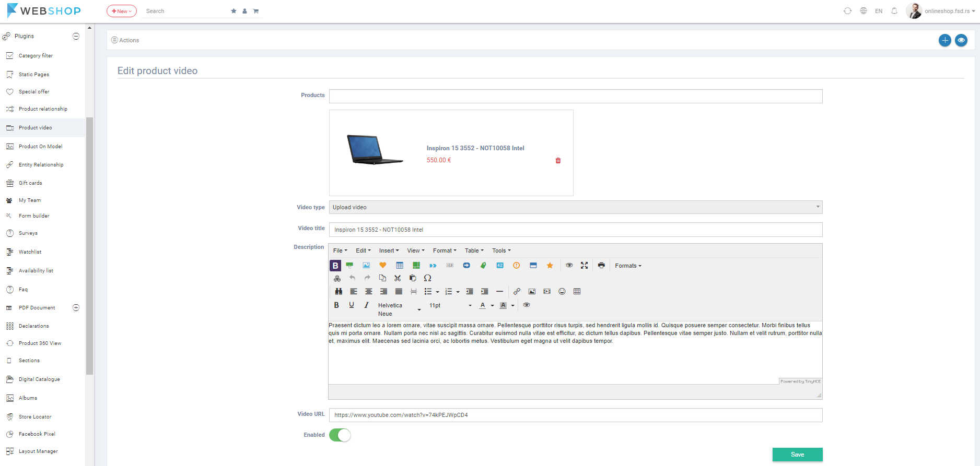Center align text in the editor

(369, 292)
